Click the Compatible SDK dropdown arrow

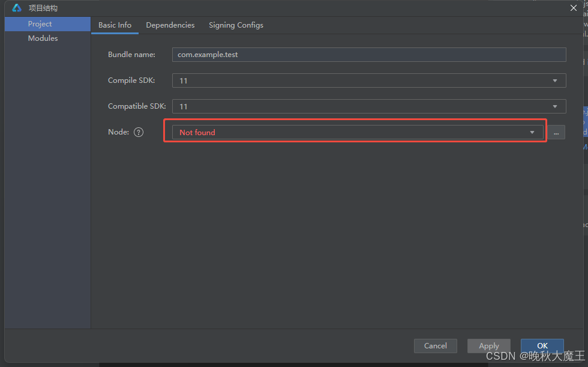point(554,106)
